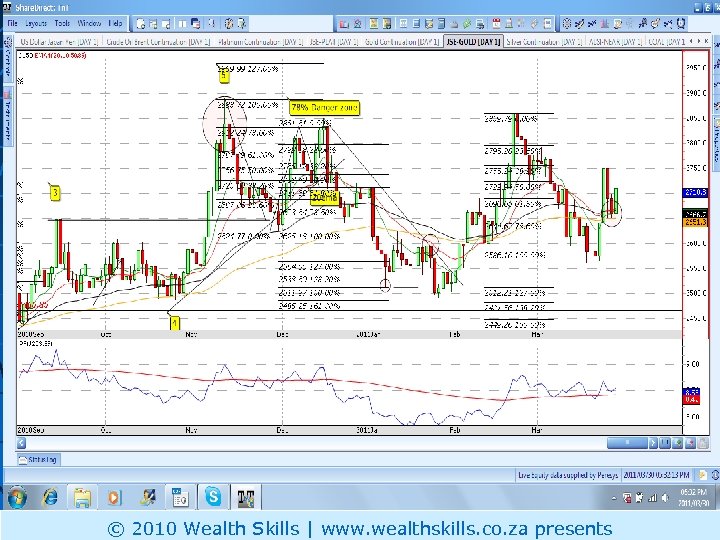The image size is (720, 540).
Task: Click the status bar note icon
Action: pyautogui.click(x=702, y=475)
